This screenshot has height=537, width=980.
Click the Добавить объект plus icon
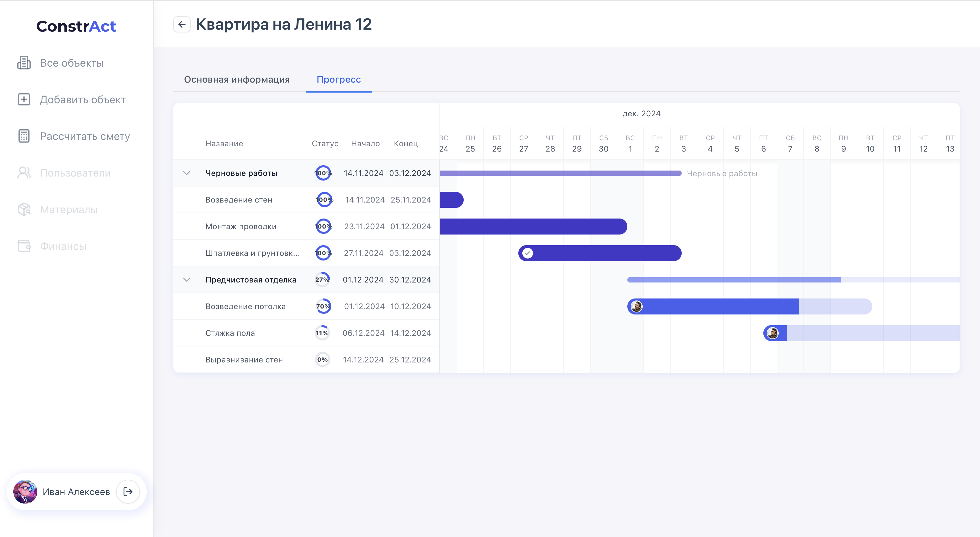tap(24, 99)
